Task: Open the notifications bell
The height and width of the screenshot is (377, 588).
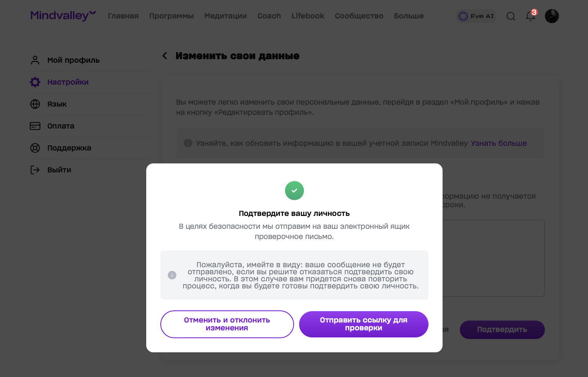Action: click(530, 16)
